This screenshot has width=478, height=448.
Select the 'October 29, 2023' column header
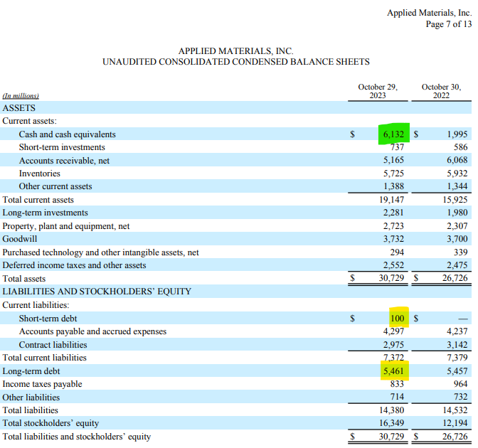tap(378, 91)
